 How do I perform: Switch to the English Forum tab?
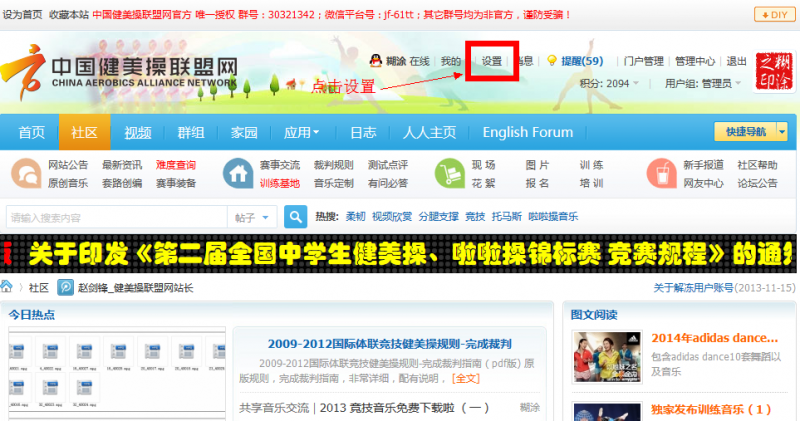tap(527, 132)
